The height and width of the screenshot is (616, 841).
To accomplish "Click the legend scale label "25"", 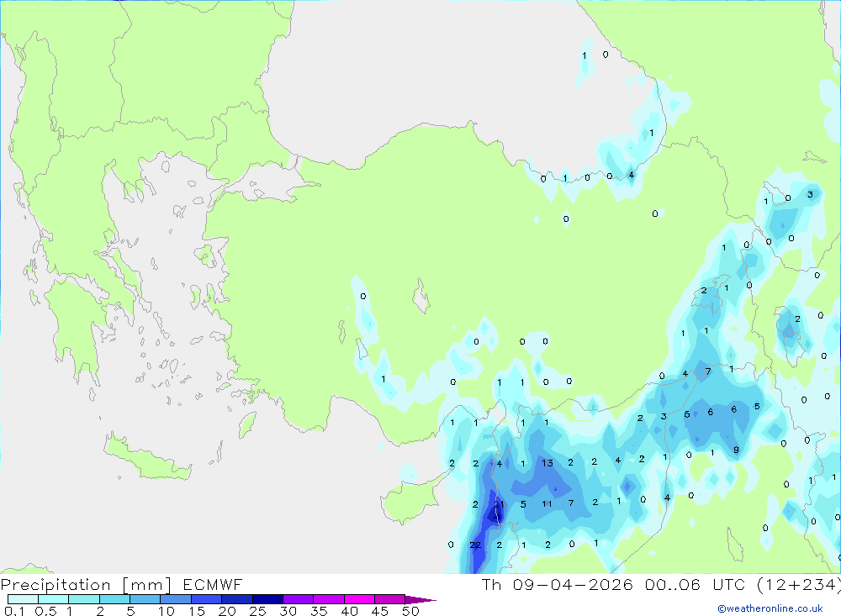I will coord(258,611).
